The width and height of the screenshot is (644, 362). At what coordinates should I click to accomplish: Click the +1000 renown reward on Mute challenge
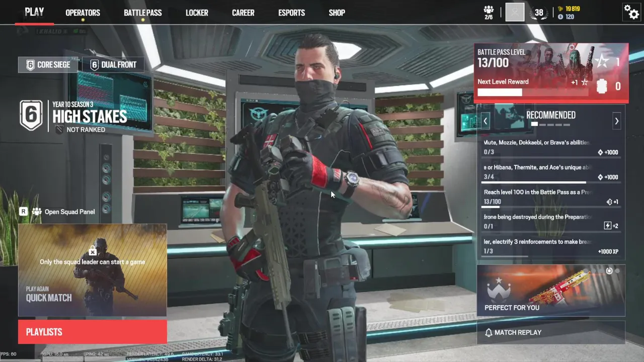[x=607, y=152]
